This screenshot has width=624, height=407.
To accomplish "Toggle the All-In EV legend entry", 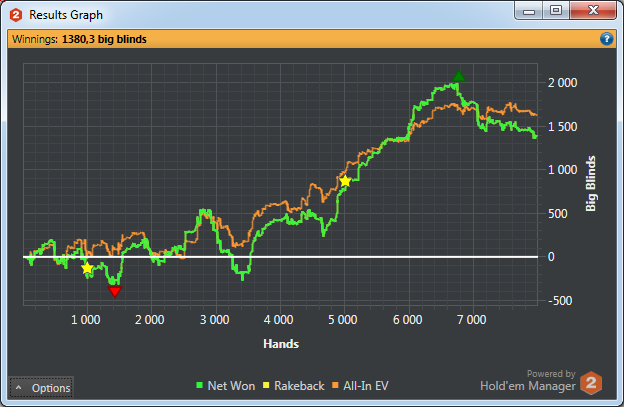I will [x=360, y=386].
